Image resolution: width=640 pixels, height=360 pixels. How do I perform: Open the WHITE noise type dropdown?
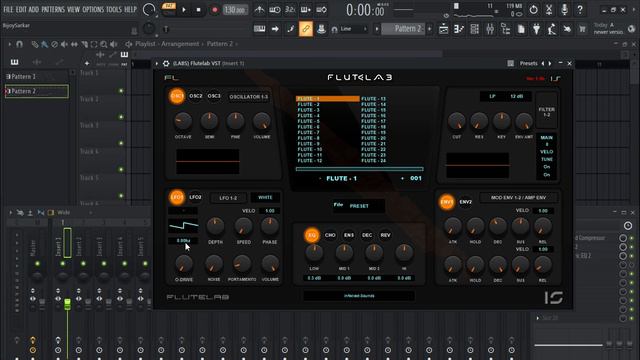click(265, 198)
